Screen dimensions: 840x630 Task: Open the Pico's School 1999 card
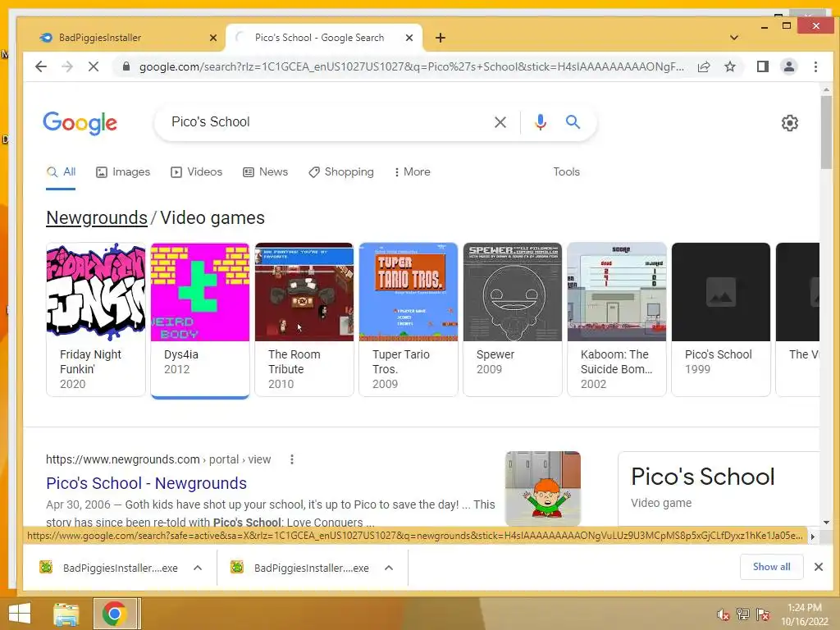tap(721, 319)
